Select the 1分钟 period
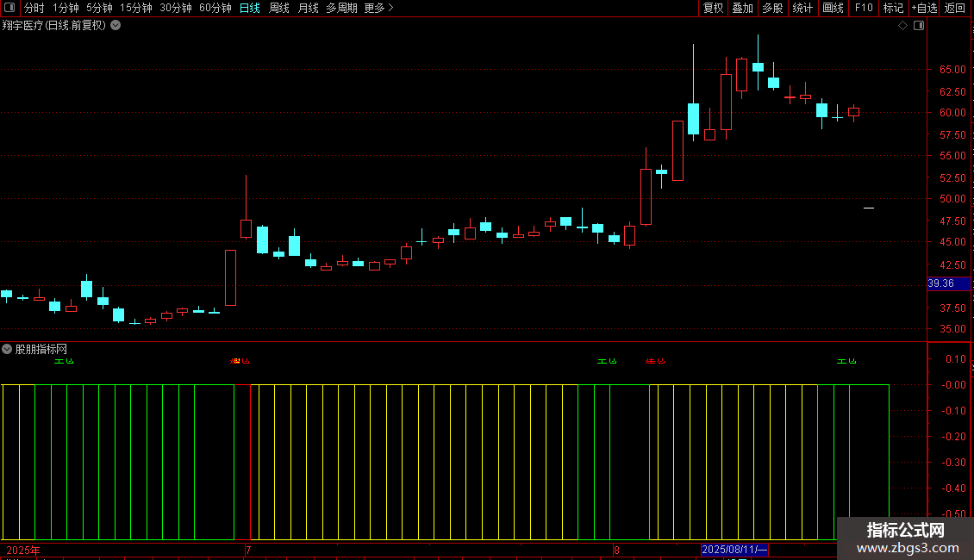Image resolution: width=974 pixels, height=560 pixels. click(66, 8)
